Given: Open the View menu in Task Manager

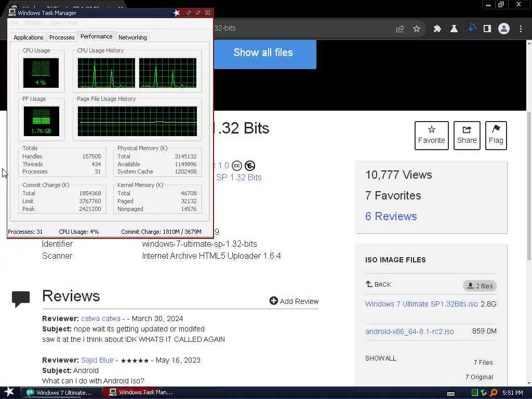Looking at the screenshot, I should click(56, 23).
